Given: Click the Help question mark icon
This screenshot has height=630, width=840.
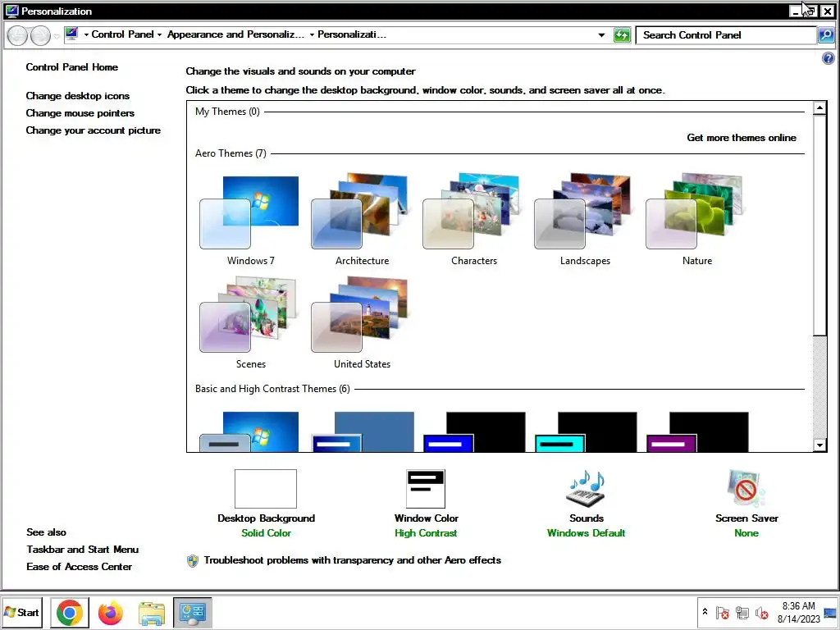Looking at the screenshot, I should click(829, 58).
